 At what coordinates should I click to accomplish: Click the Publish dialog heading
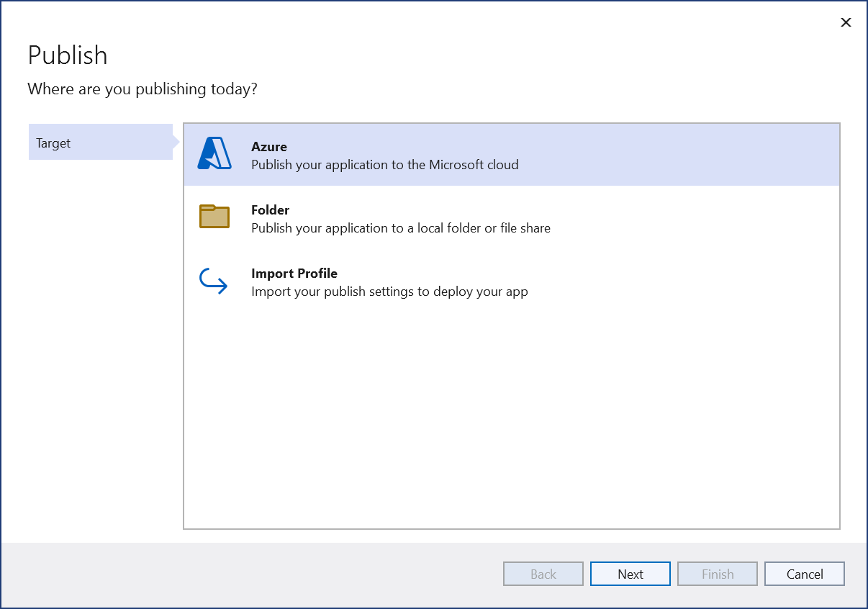[68, 55]
